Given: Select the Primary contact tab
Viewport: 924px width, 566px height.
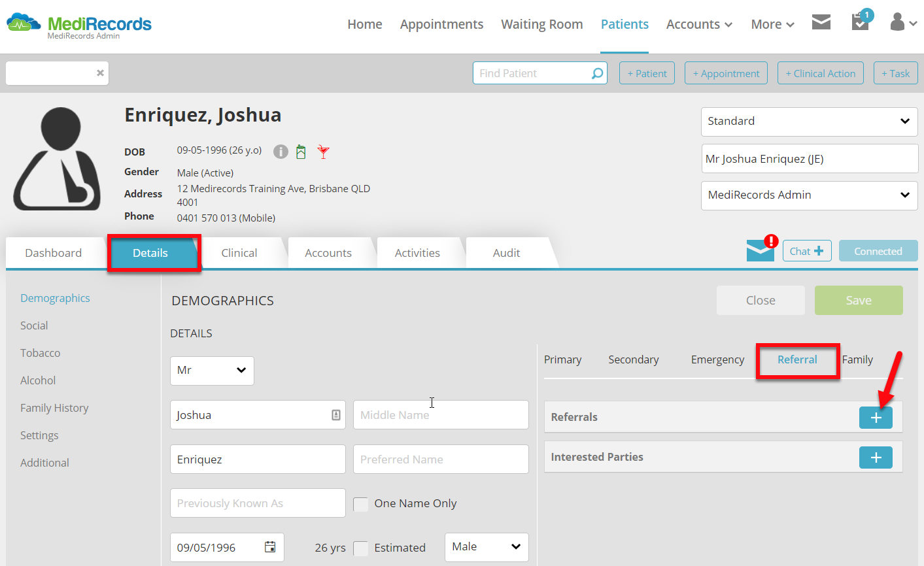Looking at the screenshot, I should click(x=562, y=359).
